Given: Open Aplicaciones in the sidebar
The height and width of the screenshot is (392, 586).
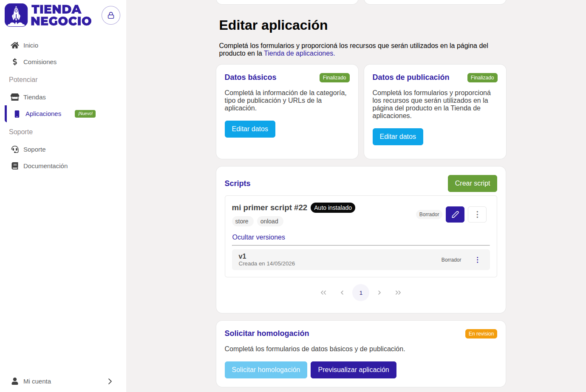Looking at the screenshot, I should (x=43, y=114).
